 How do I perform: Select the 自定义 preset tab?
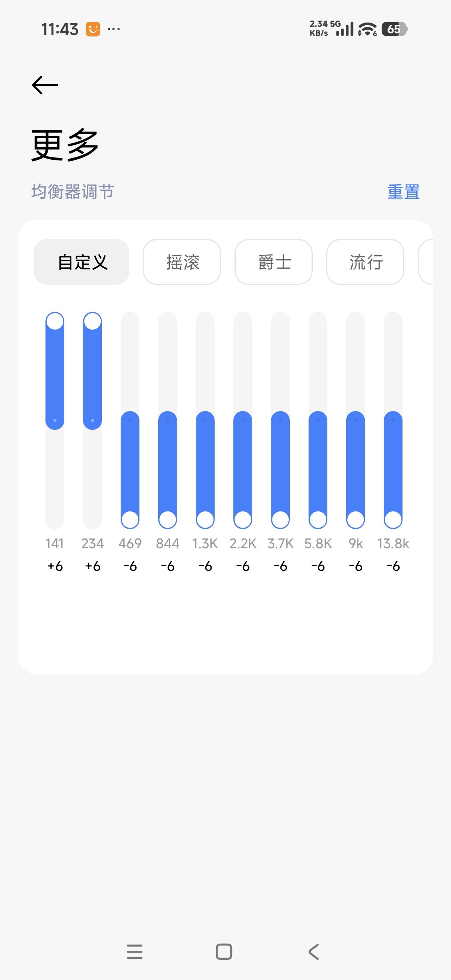pyautogui.click(x=82, y=262)
